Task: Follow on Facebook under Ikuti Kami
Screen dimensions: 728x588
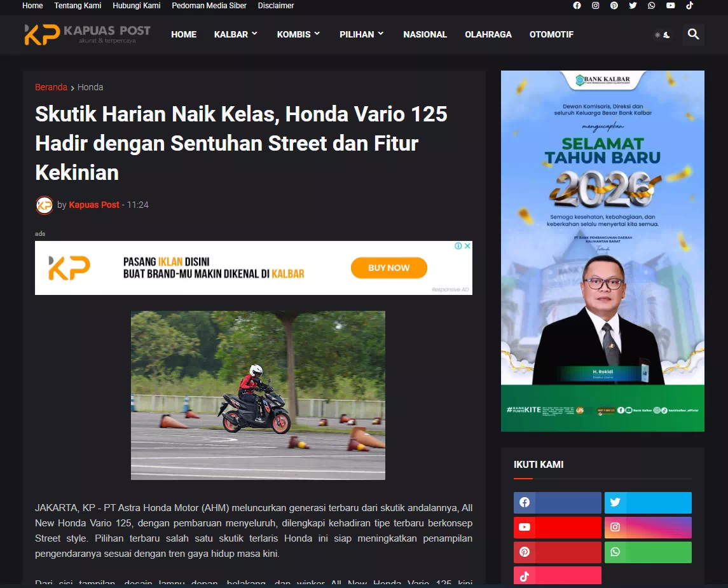Action: (557, 502)
